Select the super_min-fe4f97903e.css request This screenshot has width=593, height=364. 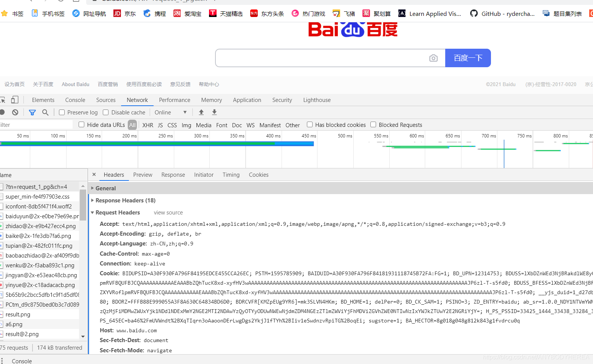(37, 196)
